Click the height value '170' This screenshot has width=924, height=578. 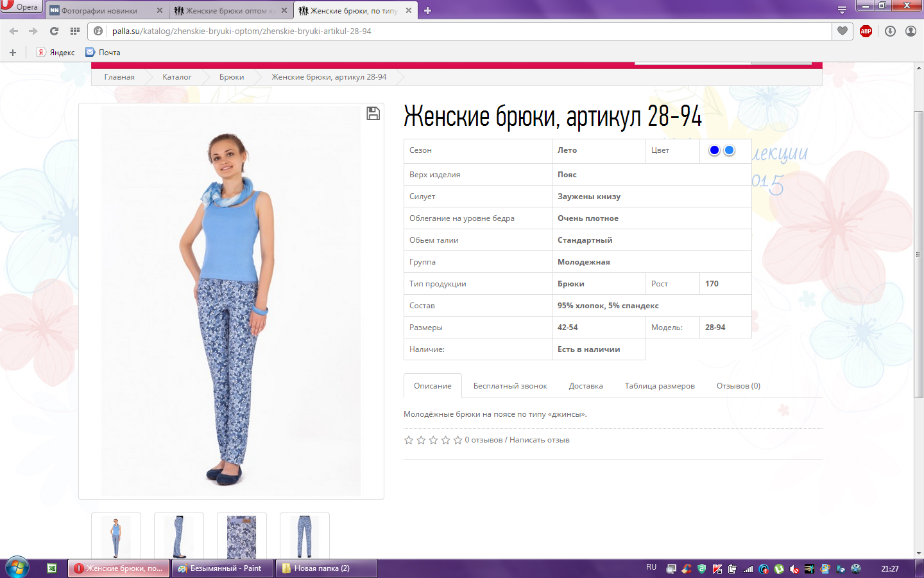click(x=712, y=284)
